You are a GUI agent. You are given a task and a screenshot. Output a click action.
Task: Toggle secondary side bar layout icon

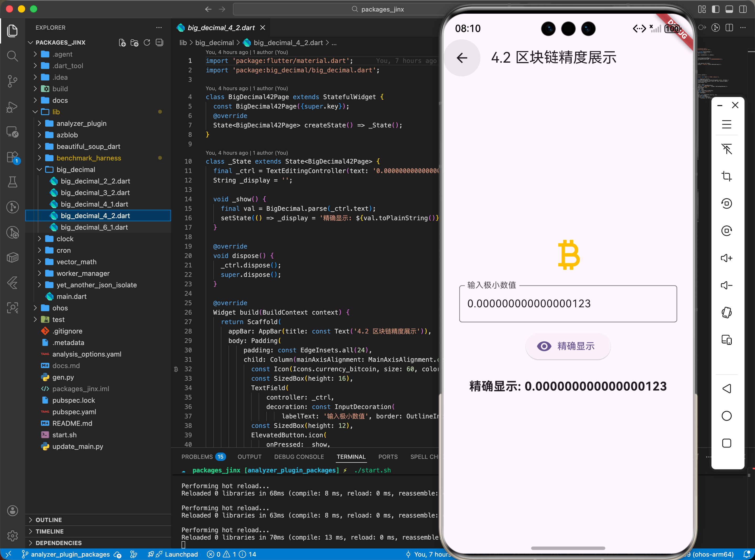pos(743,9)
